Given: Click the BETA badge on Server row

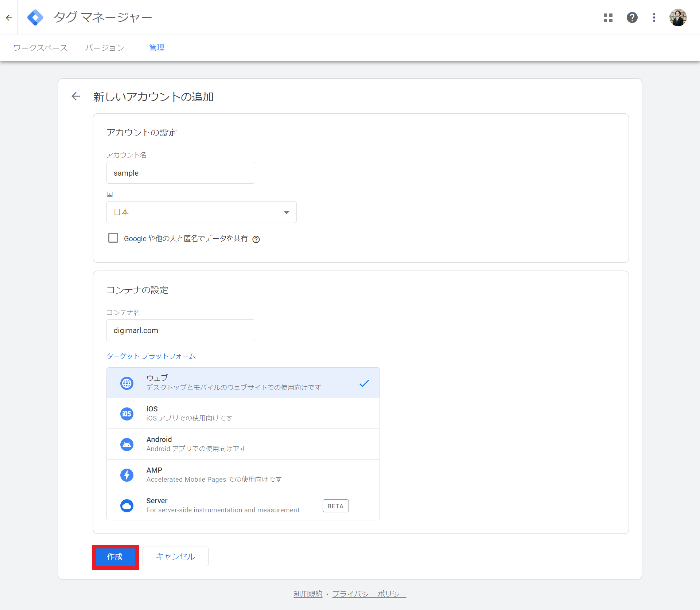Looking at the screenshot, I should point(335,506).
